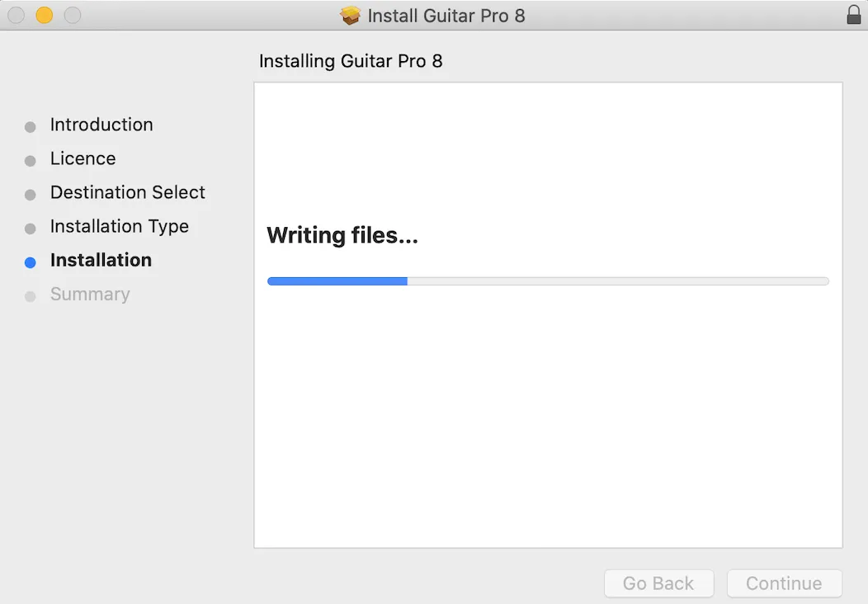Select the Licence step label

click(x=83, y=158)
